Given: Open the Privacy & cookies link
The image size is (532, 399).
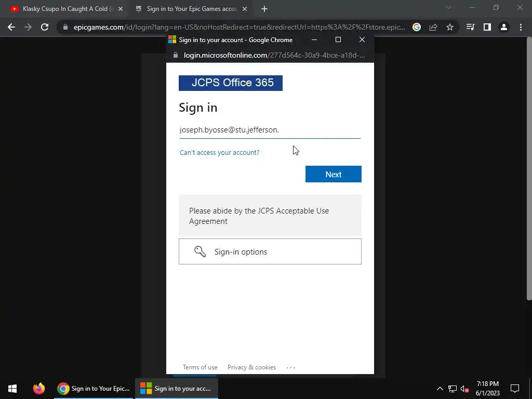Looking at the screenshot, I should click(x=252, y=367).
